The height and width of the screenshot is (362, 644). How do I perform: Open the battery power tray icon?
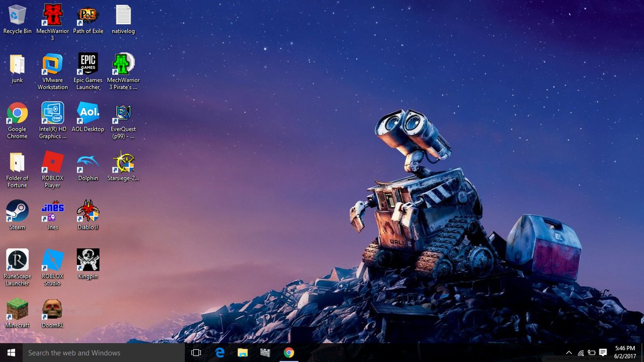pyautogui.click(x=592, y=352)
